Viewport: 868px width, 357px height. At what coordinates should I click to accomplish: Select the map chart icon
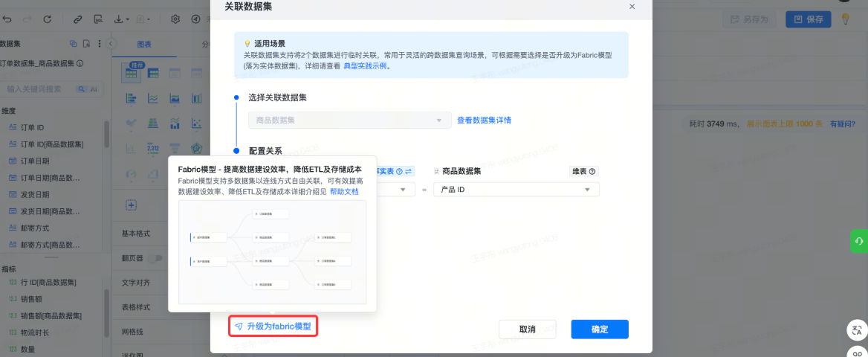(x=132, y=123)
